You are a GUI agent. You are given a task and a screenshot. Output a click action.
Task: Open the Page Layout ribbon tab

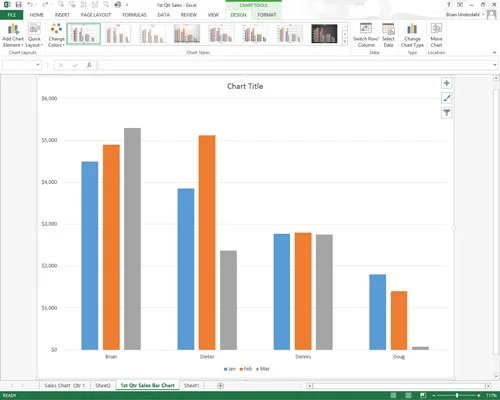click(96, 15)
